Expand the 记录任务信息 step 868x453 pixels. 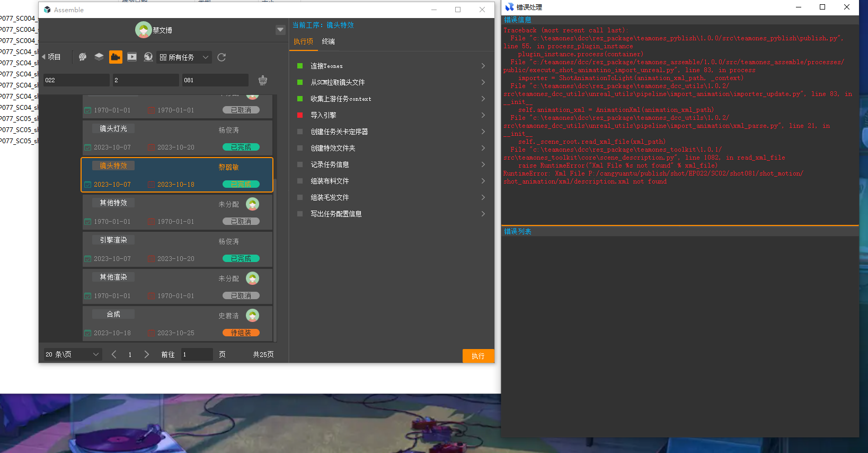pos(483,164)
